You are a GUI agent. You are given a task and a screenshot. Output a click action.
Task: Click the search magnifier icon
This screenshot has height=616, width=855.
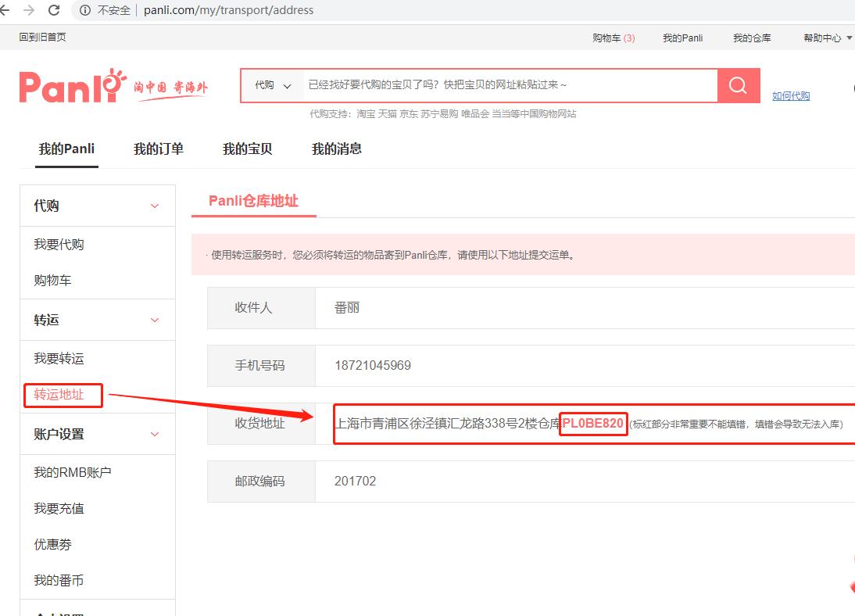coord(738,85)
